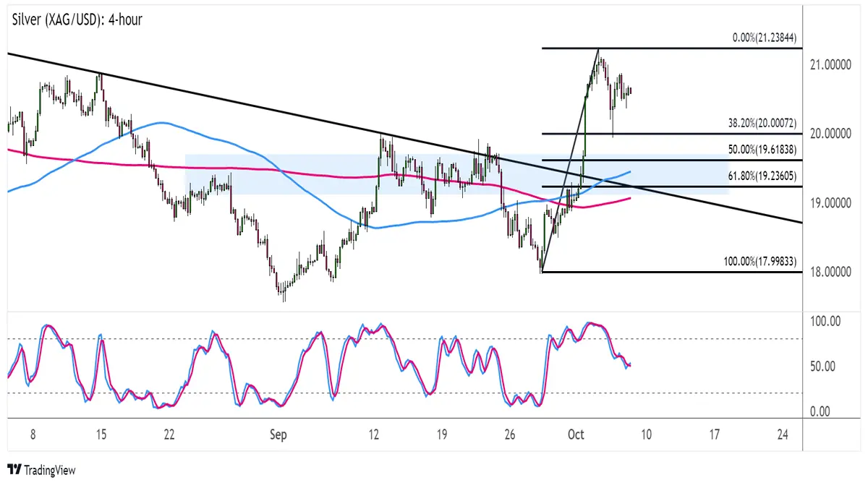
Task: Click the 0.00% (21.23844) Fibonacci label
Action: tap(762, 40)
